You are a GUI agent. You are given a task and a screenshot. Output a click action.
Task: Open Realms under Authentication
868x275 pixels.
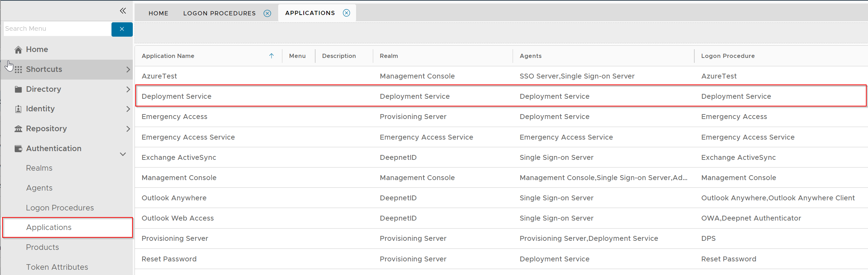pyautogui.click(x=39, y=168)
